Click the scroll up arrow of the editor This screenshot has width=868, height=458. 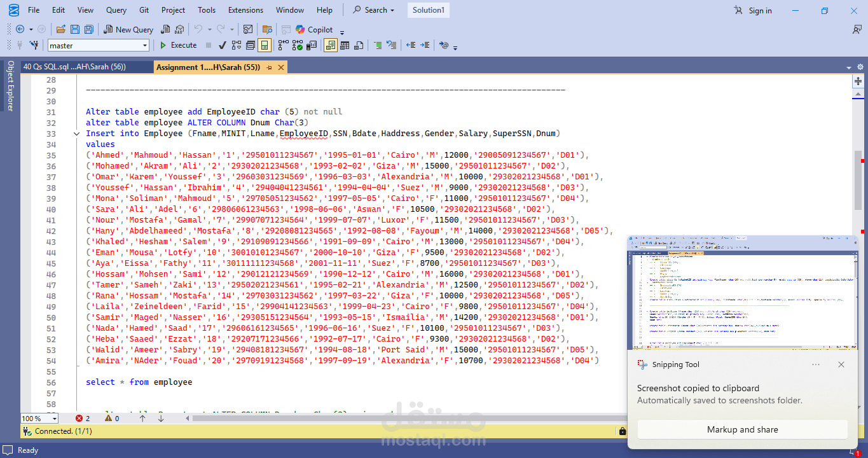point(858,94)
